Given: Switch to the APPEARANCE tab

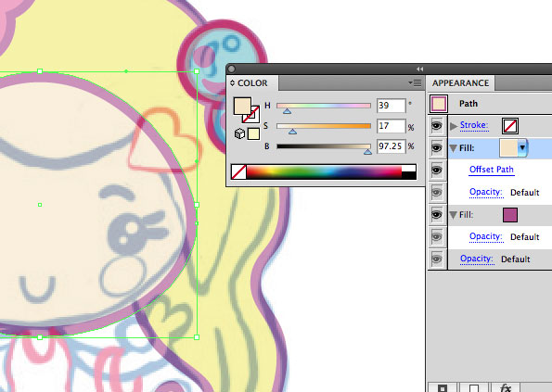Looking at the screenshot, I should (460, 83).
